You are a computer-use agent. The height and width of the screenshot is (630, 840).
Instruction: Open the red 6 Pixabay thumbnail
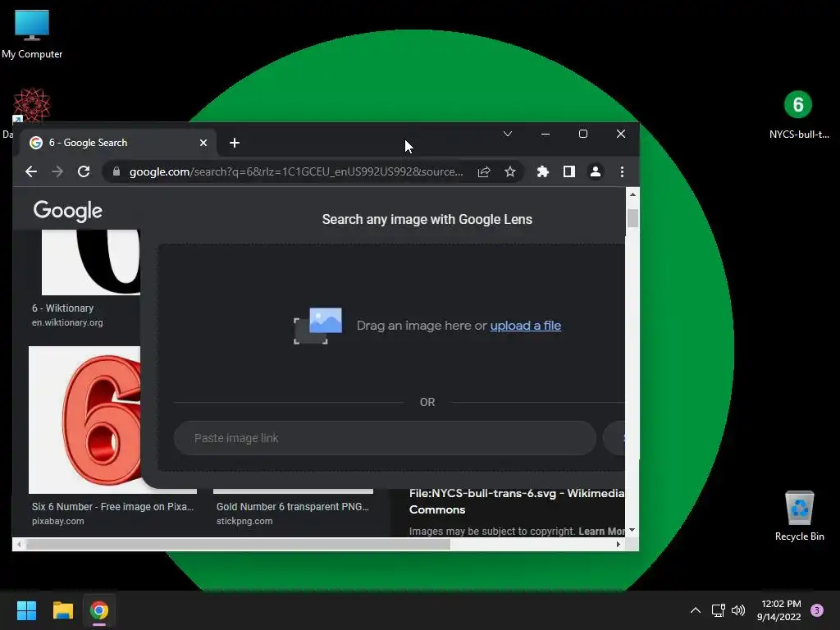(x=84, y=419)
